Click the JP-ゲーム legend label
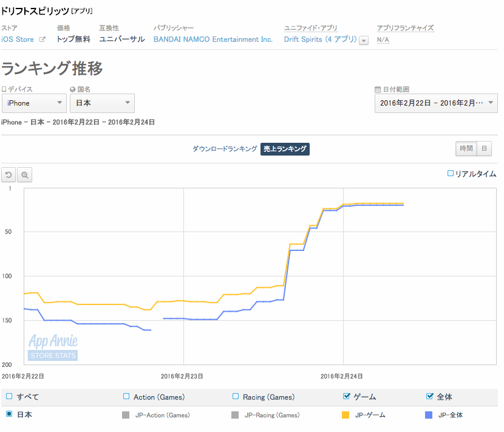The width and height of the screenshot is (504, 432). pos(370,415)
